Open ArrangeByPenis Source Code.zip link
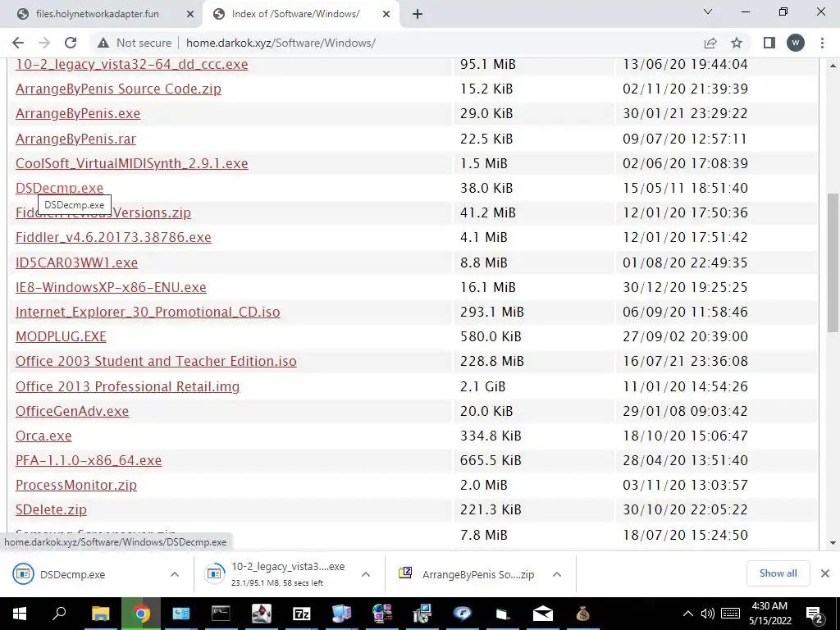This screenshot has height=630, width=840. coord(118,89)
